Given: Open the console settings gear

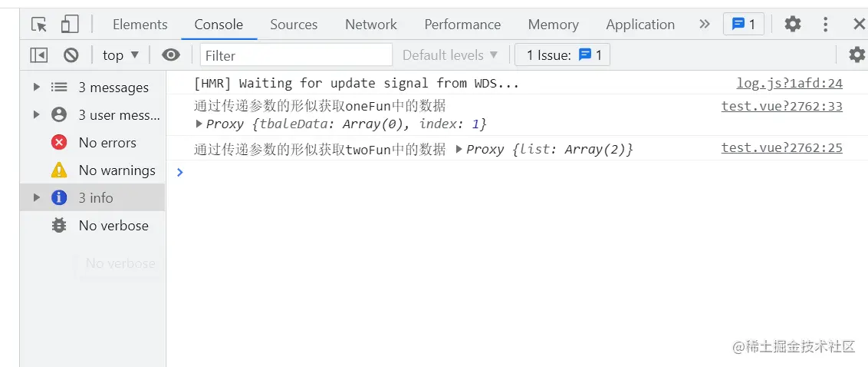Looking at the screenshot, I should coord(856,55).
